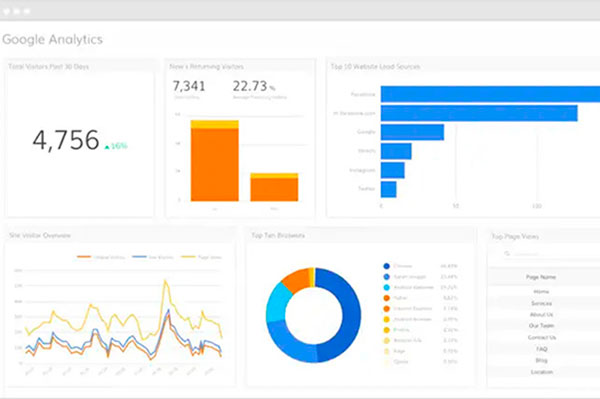This screenshot has width=600, height=399.
Task: Click the Top Ten Browsers panel title
Action: click(x=278, y=235)
